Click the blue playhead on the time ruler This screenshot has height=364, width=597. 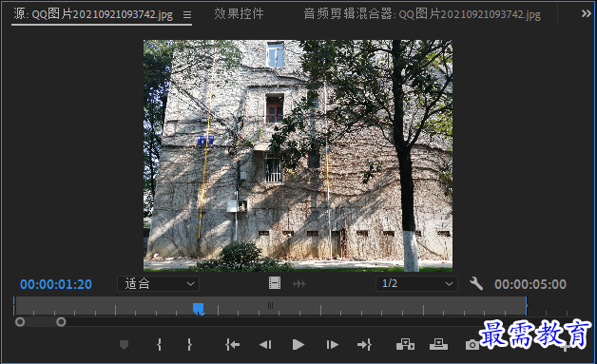(199, 309)
